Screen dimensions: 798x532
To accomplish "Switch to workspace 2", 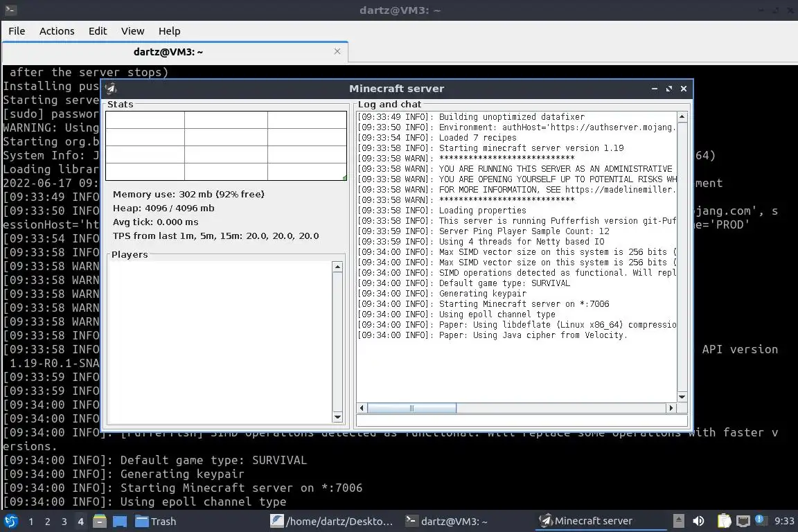I will coord(47,522).
